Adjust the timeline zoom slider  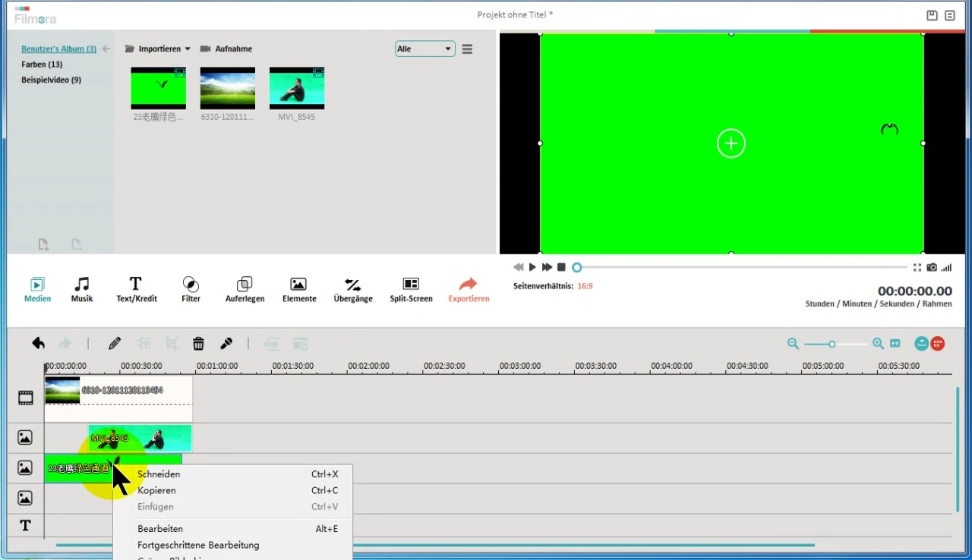click(x=832, y=344)
